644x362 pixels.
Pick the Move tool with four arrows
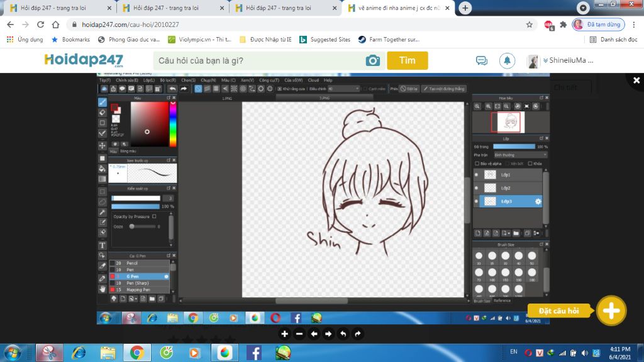coord(103,146)
